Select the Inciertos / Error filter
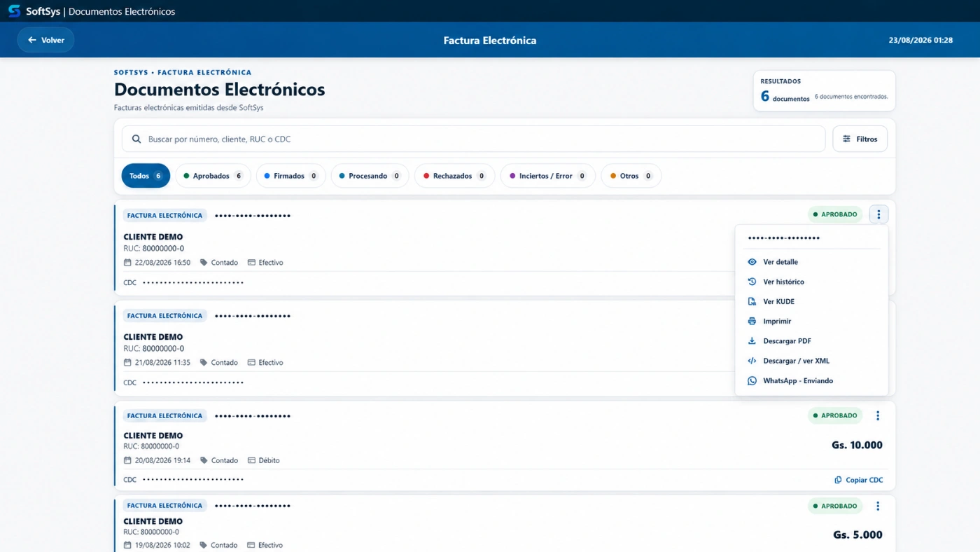980x552 pixels. (547, 176)
